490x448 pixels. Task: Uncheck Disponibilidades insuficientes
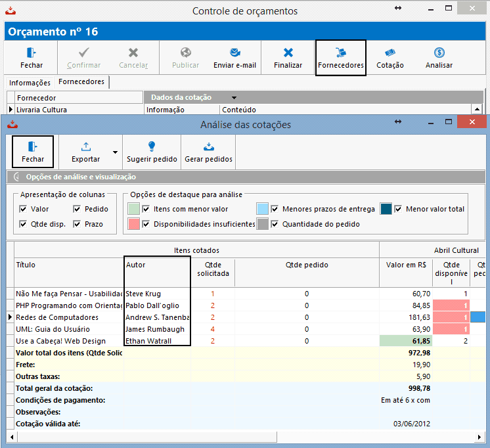[146, 224]
